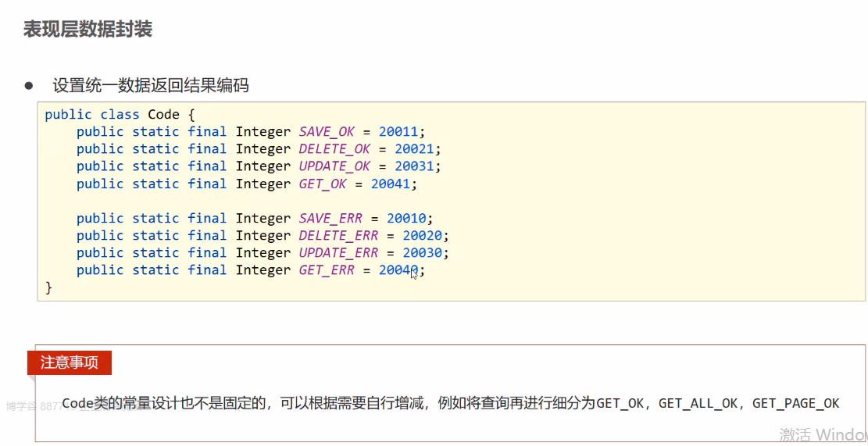
Task: Click the DELETE_ERR constant name
Action: click(338, 236)
